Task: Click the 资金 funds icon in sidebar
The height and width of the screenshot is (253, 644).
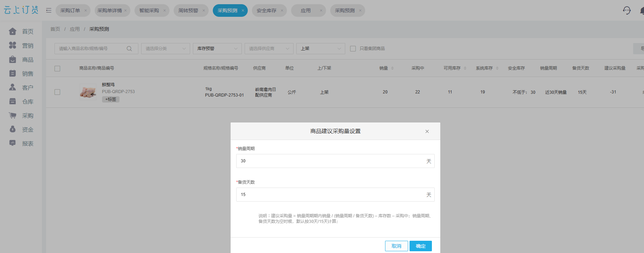Action: point(13,129)
